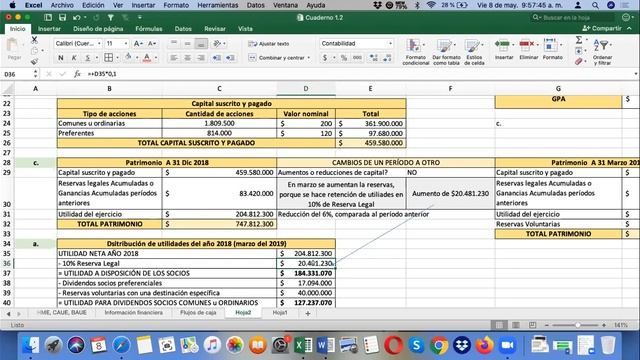Click Combinar y centrar button
The width and height of the screenshot is (640, 360).
278,58
